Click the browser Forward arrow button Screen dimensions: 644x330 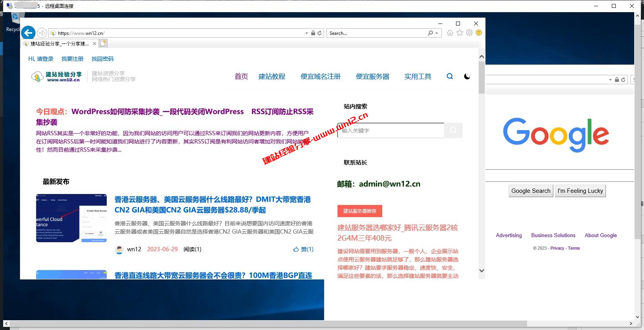(x=42, y=33)
